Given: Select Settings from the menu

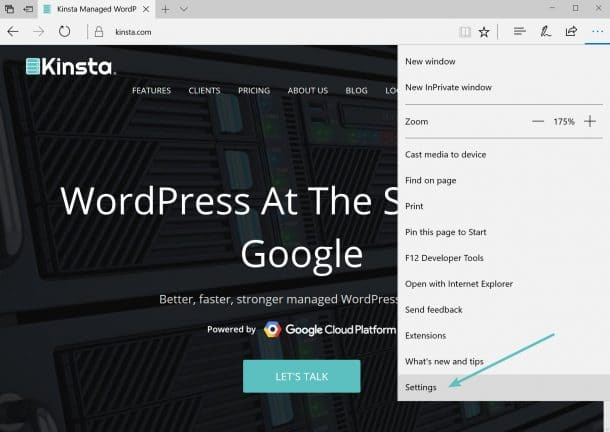Looking at the screenshot, I should click(x=421, y=387).
